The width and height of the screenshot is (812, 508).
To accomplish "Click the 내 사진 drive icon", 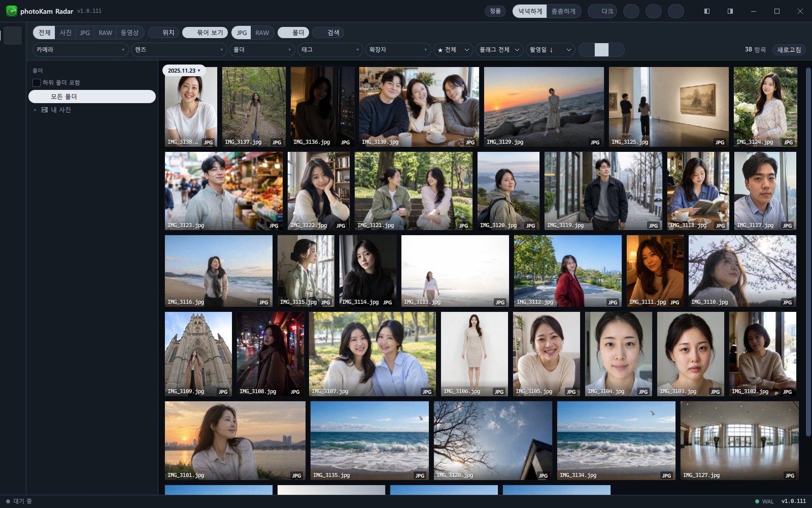I will (45, 110).
